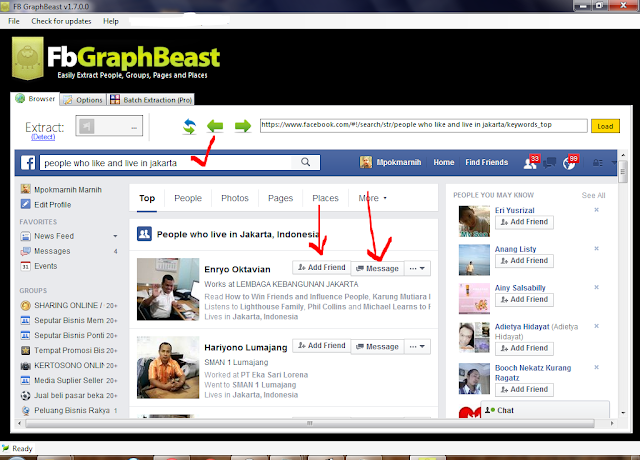The height and width of the screenshot is (460, 640).
Task: Click the Detect link under Extract
Action: pyautogui.click(x=43, y=137)
